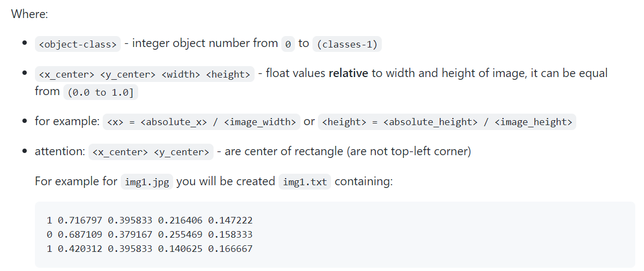Click the inline code 0 value

coord(288,45)
